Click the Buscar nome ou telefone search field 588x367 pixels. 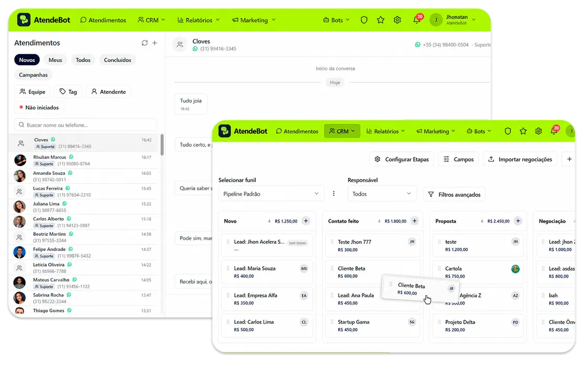pos(86,125)
